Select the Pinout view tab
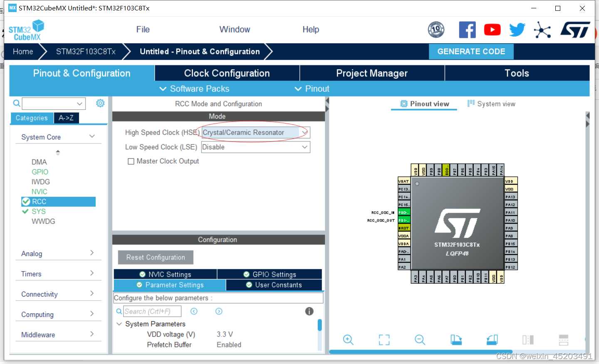 pos(424,104)
